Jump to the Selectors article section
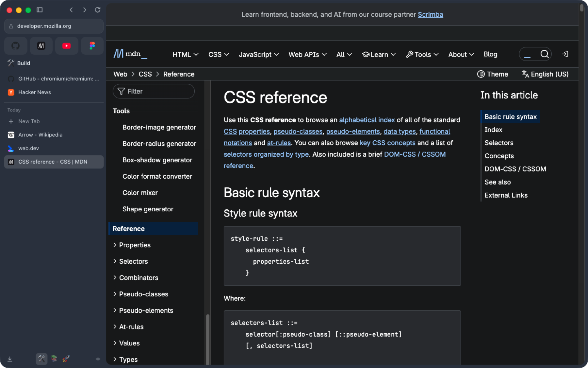This screenshot has width=588, height=368. pos(499,143)
